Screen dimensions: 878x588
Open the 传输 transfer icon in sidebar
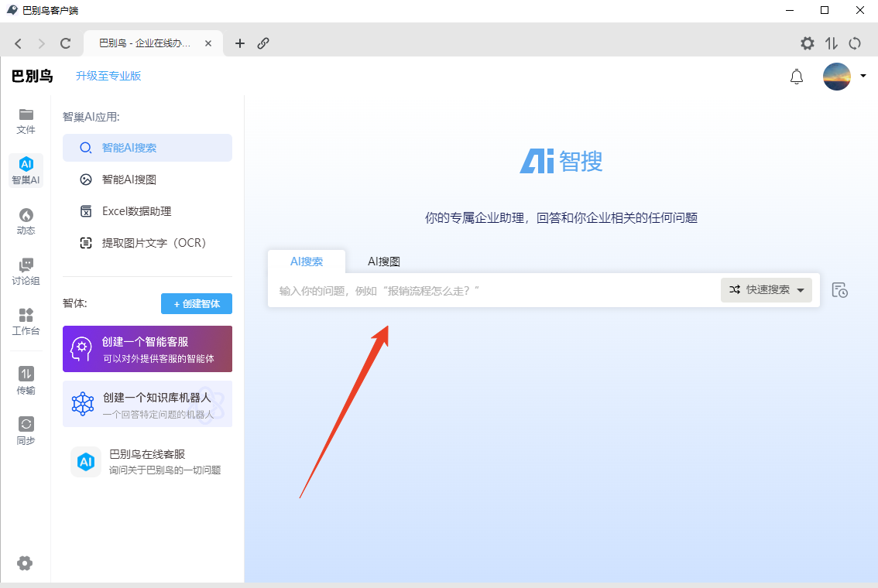click(26, 381)
